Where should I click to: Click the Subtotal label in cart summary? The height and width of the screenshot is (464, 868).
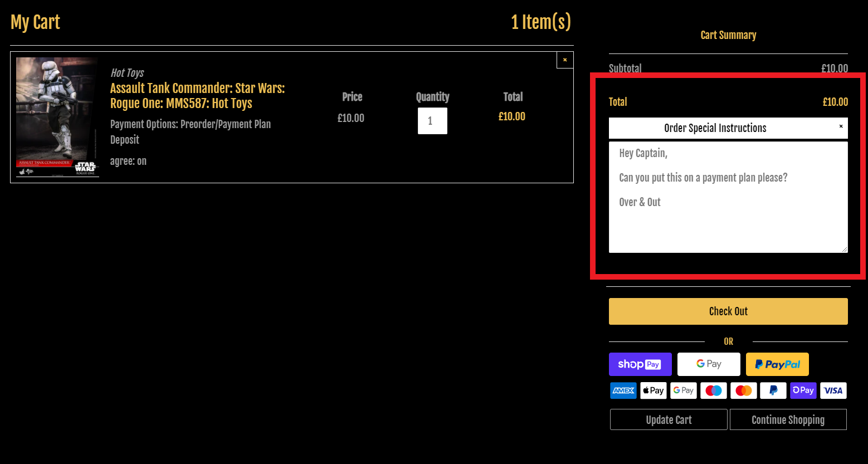point(625,69)
